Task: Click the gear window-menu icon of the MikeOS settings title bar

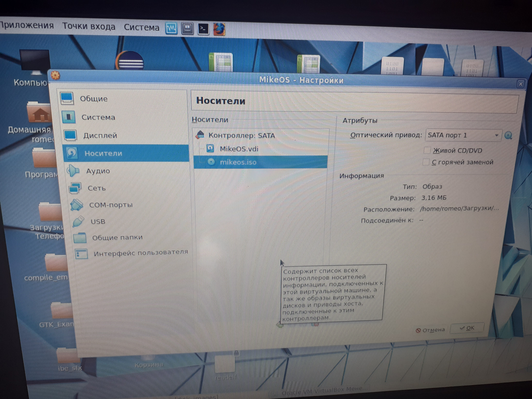Action: coord(55,76)
